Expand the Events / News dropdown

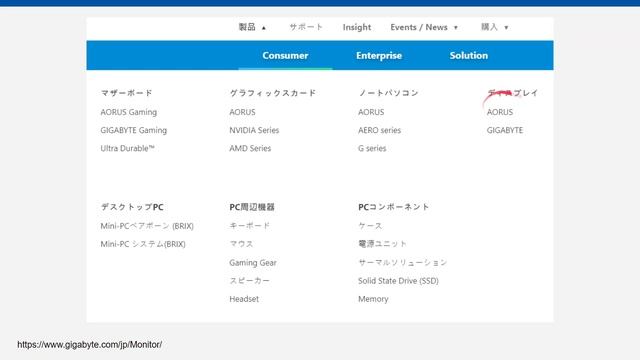click(424, 27)
